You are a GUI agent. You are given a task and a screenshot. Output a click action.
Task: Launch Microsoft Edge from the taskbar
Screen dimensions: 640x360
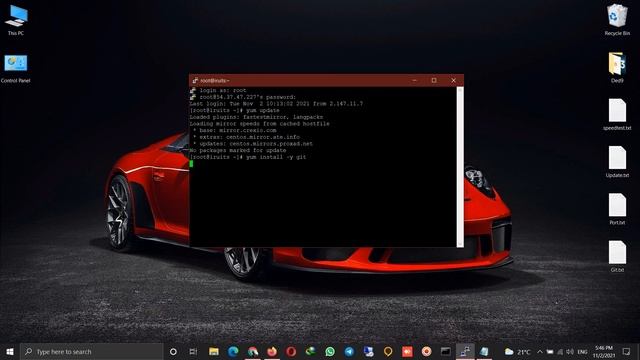(x=233, y=351)
